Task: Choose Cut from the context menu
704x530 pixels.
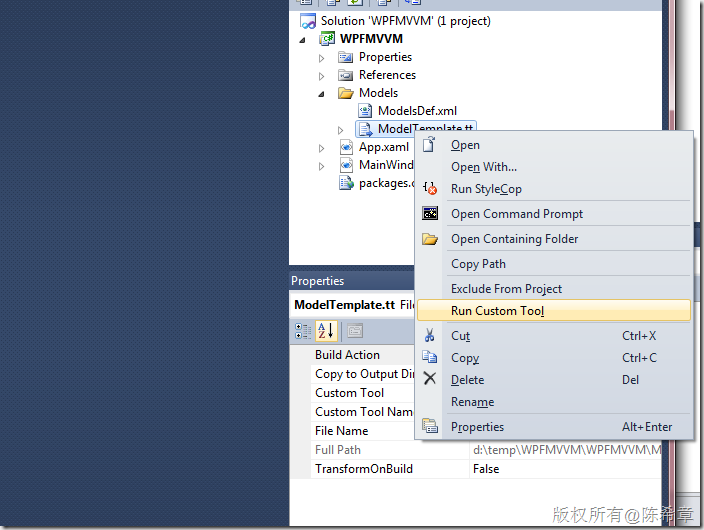Action: point(554,336)
